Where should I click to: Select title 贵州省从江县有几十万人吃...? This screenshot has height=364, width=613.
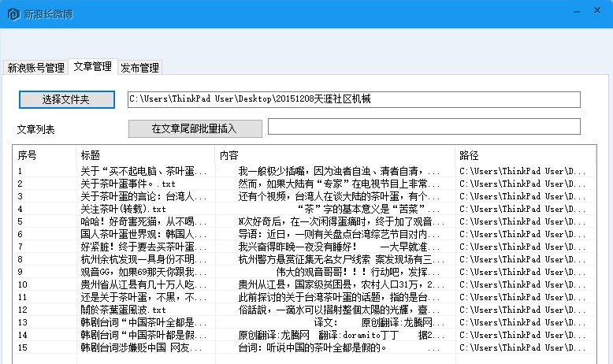143,284
